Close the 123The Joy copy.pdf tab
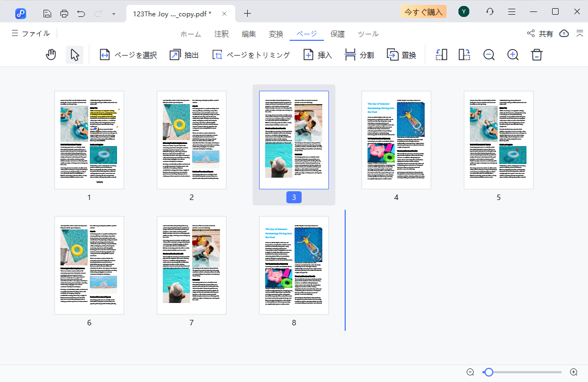Viewport: 588px width, 382px height. coord(224,14)
